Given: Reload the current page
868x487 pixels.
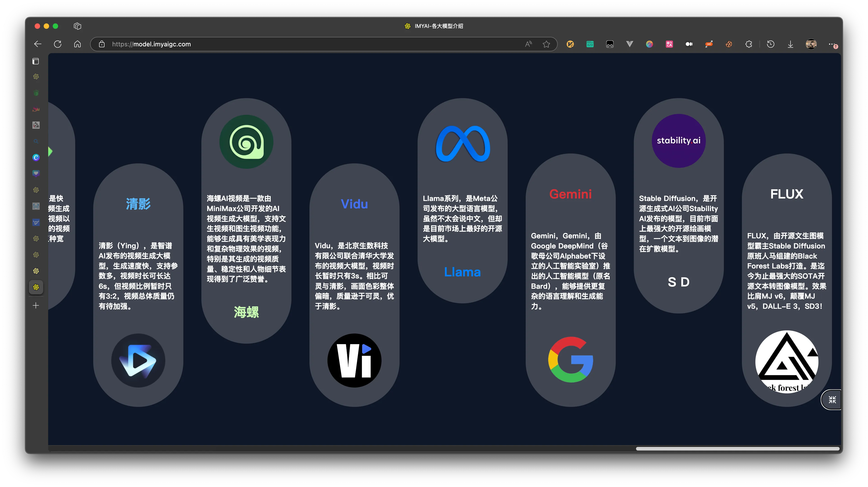Looking at the screenshot, I should [58, 44].
